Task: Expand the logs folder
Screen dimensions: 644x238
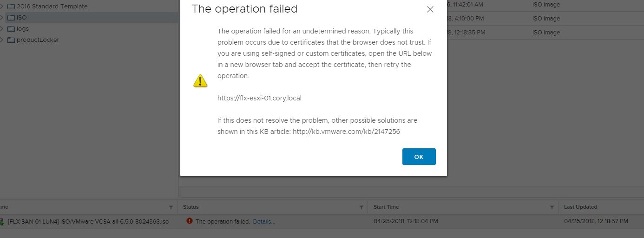Action: (x=2, y=29)
